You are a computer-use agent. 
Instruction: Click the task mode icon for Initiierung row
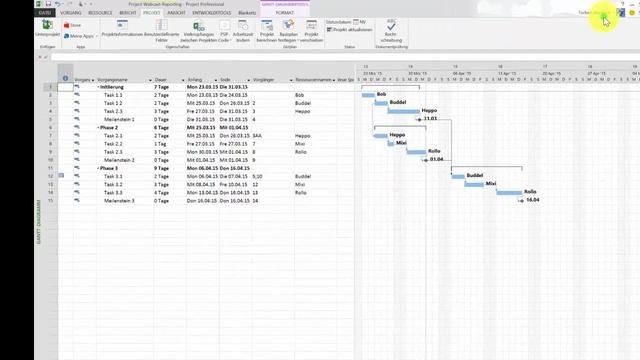coord(77,87)
